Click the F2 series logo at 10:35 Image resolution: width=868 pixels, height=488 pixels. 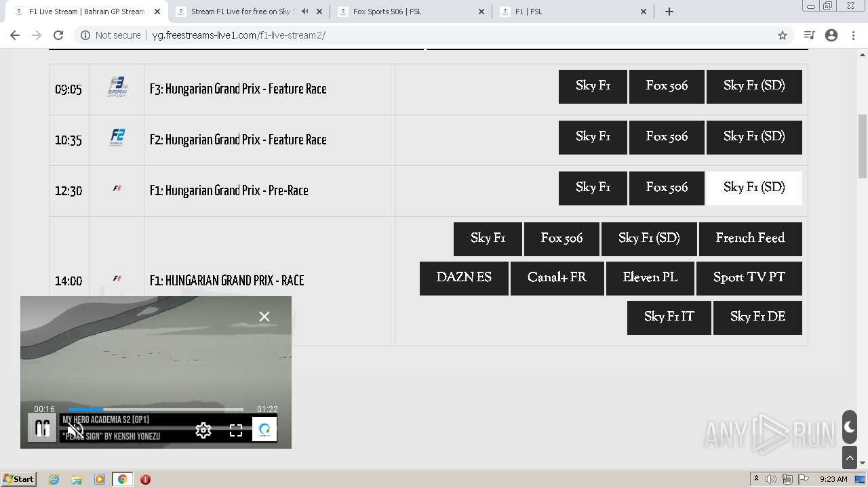pyautogui.click(x=117, y=138)
